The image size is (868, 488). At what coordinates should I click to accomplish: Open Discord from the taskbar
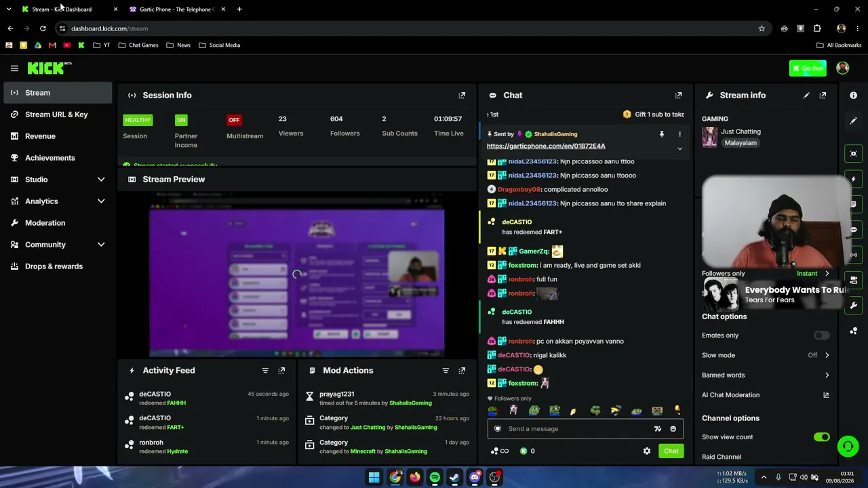pyautogui.click(x=475, y=477)
